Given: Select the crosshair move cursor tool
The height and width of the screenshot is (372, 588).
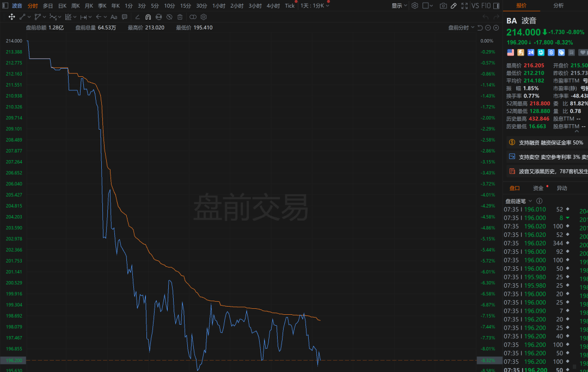Looking at the screenshot, I should click(11, 17).
